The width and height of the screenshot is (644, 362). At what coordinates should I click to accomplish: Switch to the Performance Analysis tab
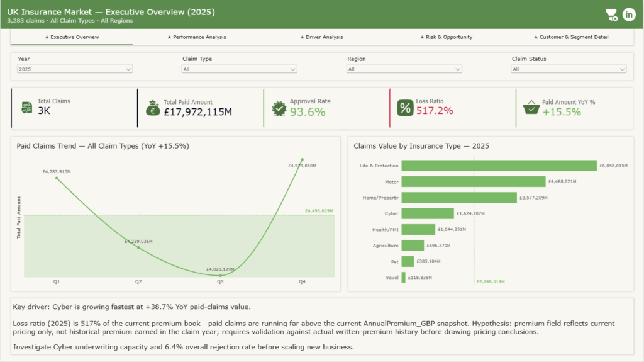click(197, 37)
